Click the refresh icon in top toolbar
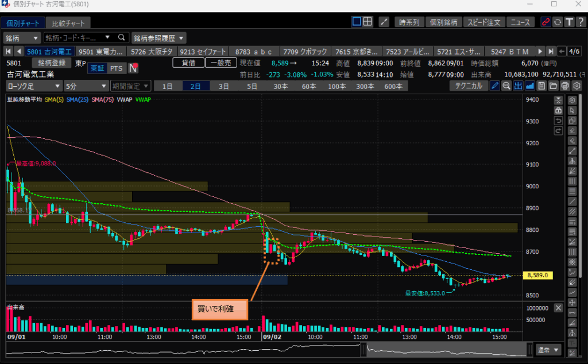The width and height of the screenshot is (588, 364). tap(557, 22)
